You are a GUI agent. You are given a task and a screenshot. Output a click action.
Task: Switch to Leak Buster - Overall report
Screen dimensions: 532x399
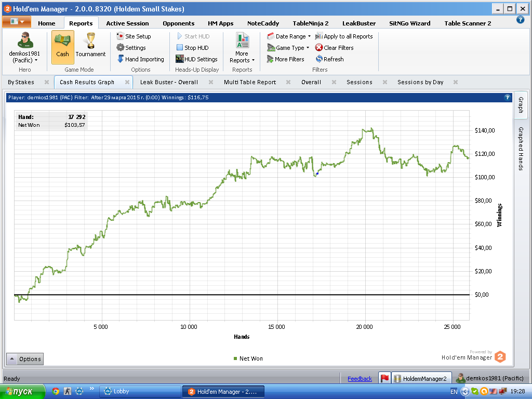[x=169, y=82]
